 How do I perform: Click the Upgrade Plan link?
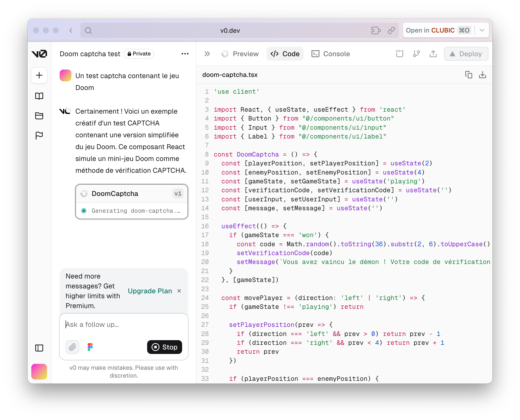[x=150, y=291]
